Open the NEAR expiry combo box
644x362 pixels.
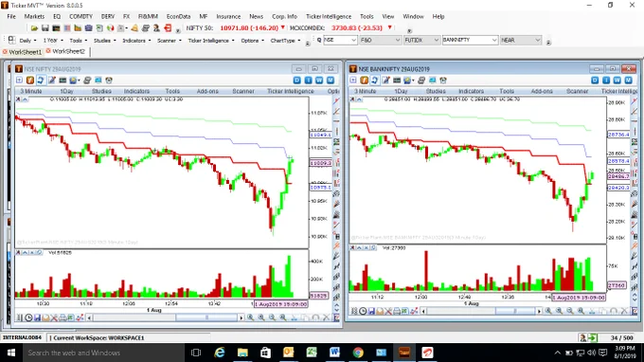pyautogui.click(x=521, y=40)
